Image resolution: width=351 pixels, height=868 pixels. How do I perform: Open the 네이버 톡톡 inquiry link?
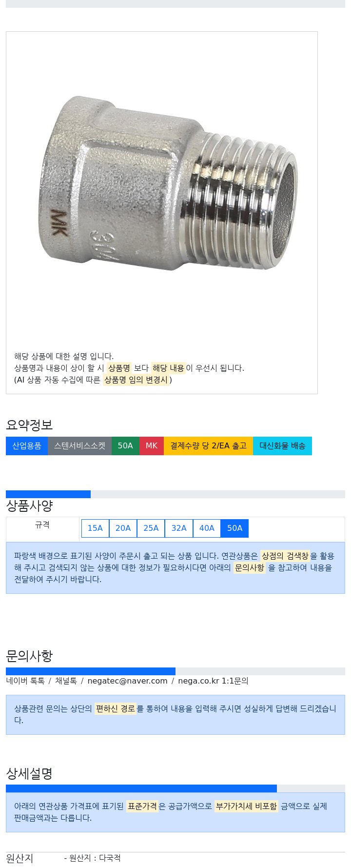coord(25,681)
